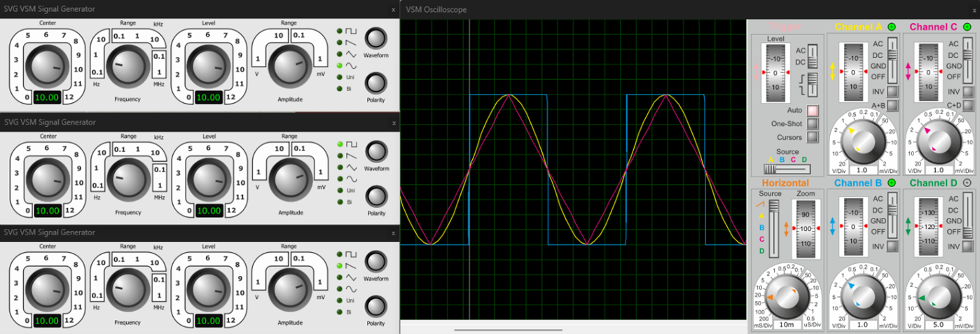This screenshot has height=334, width=980.
Task: Toggle the Channel C INV button
Action: [967, 91]
